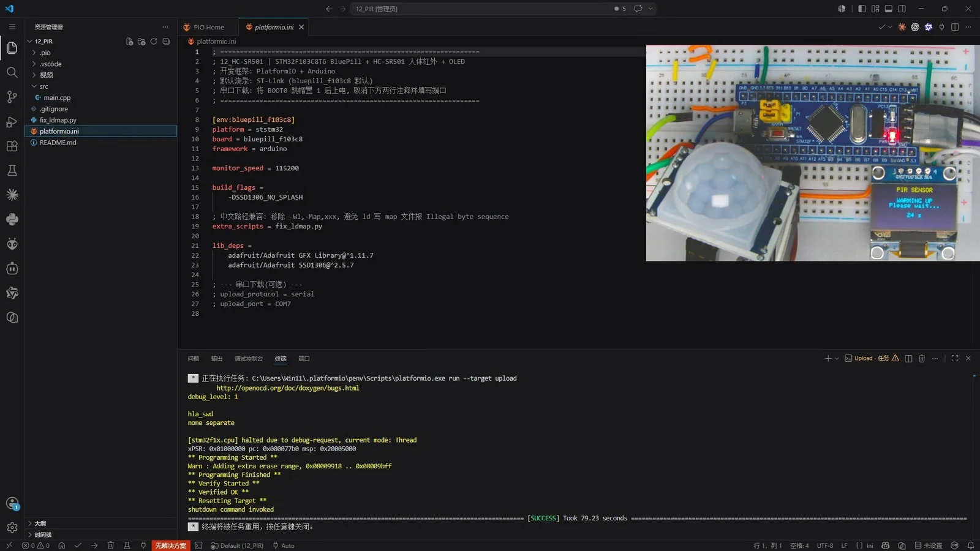Viewport: 980px width, 551px height.
Task: Open the Extensions view
Action: 12,146
